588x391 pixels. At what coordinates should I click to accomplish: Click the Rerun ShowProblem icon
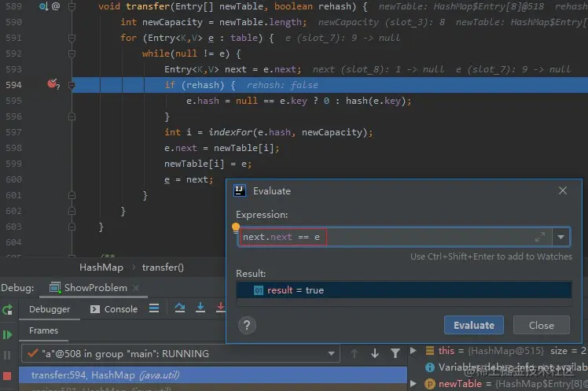(x=8, y=310)
